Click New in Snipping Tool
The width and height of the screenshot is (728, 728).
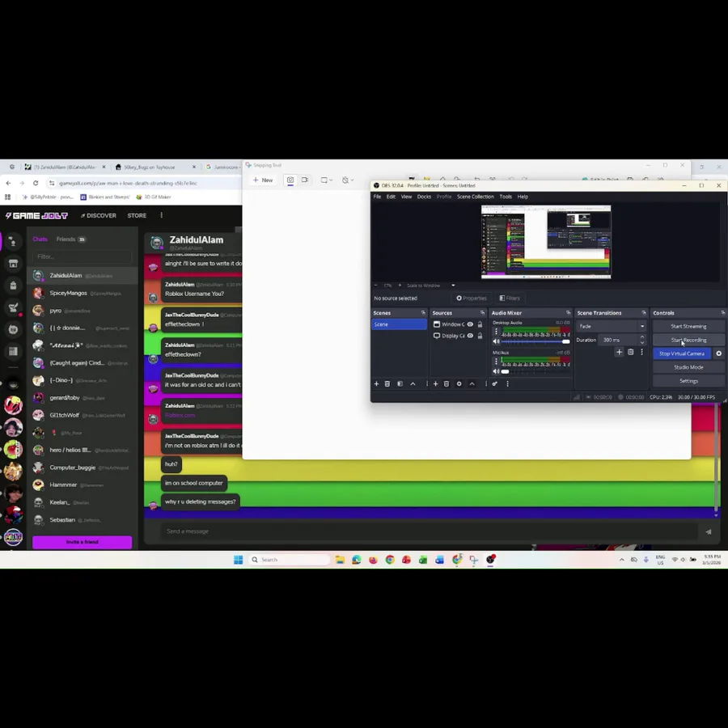(x=263, y=180)
